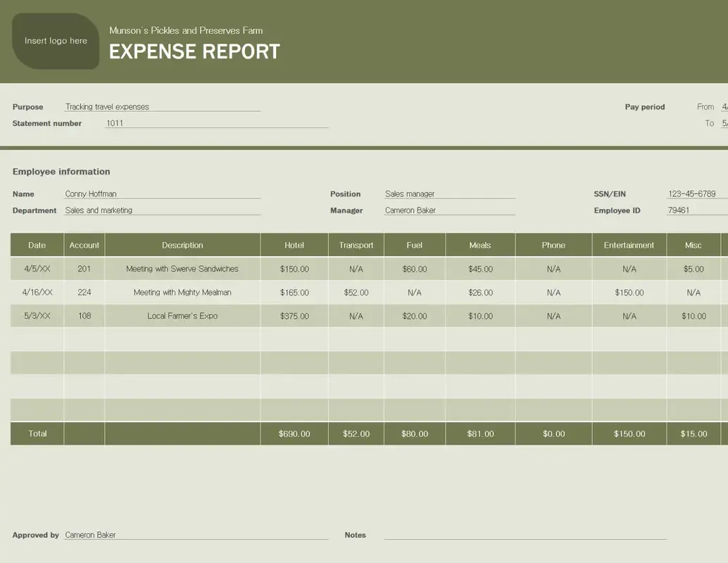728x563 pixels.
Task: Select the Date column header
Action: pyautogui.click(x=37, y=245)
